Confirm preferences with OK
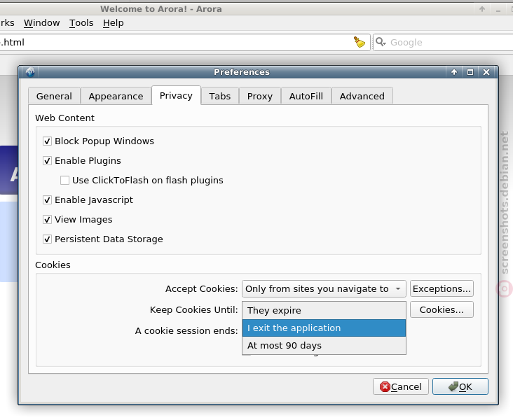 tap(460, 386)
